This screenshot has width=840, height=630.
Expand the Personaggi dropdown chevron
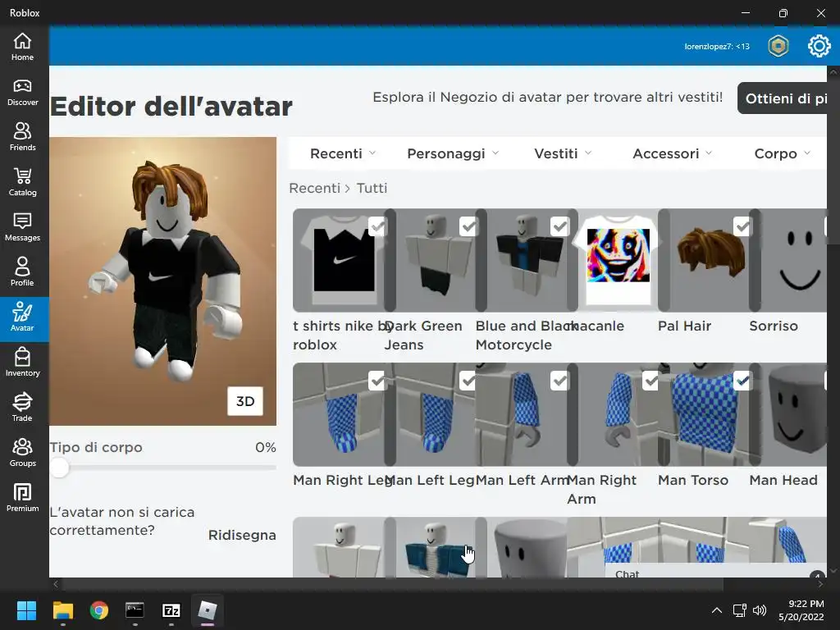495,153
